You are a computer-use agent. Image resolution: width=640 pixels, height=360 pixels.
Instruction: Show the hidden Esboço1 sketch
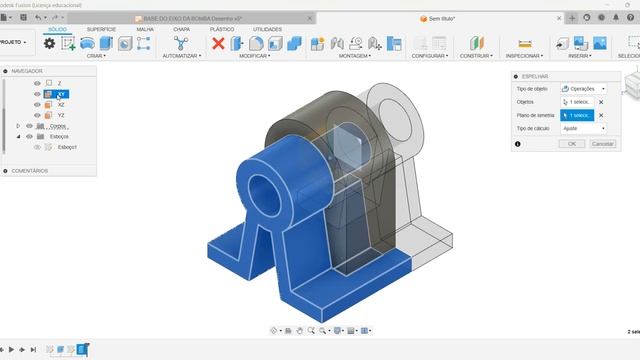[x=37, y=147]
